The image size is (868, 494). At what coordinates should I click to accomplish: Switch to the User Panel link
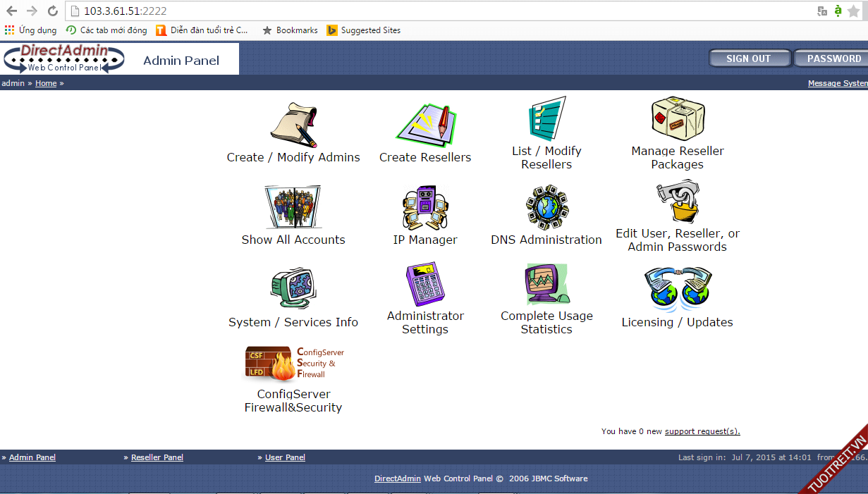(x=285, y=457)
